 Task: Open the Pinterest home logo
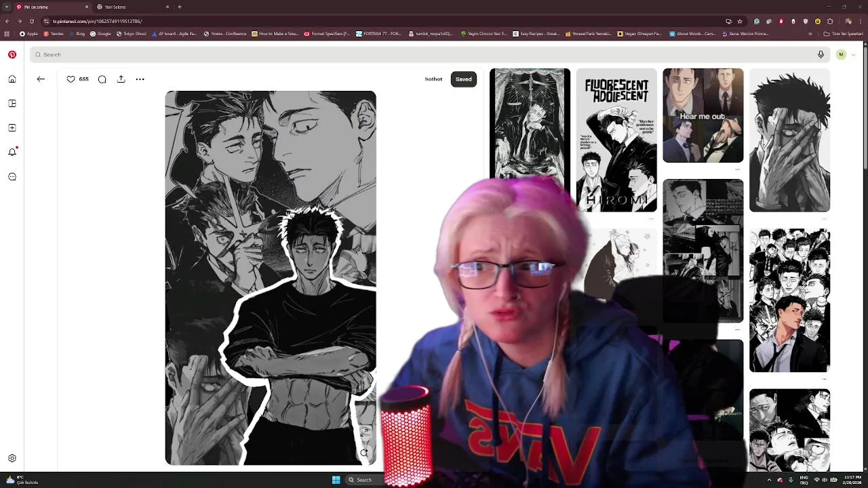[12, 54]
